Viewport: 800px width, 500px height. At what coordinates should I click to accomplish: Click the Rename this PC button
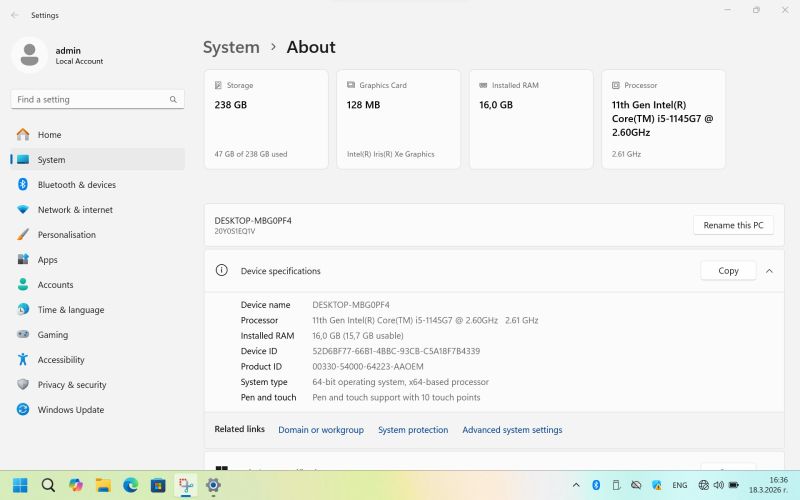[733, 225]
